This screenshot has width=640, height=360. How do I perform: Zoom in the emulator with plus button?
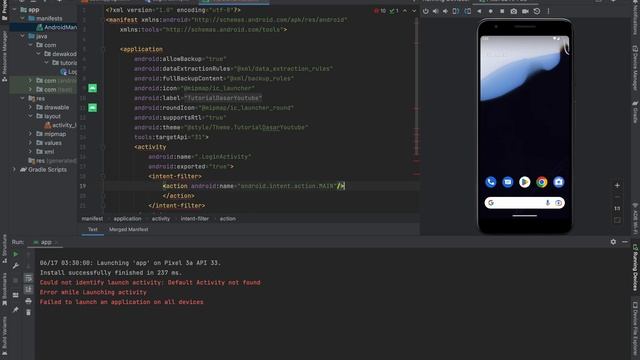(x=617, y=185)
